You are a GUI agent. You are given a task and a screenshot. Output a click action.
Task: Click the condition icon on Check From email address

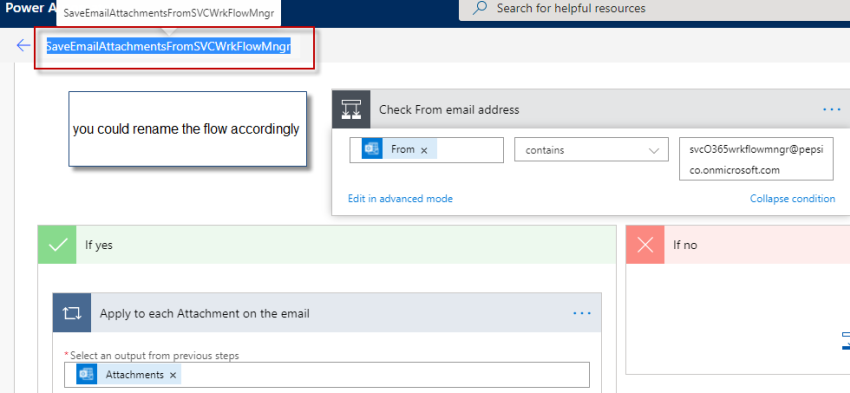point(351,109)
